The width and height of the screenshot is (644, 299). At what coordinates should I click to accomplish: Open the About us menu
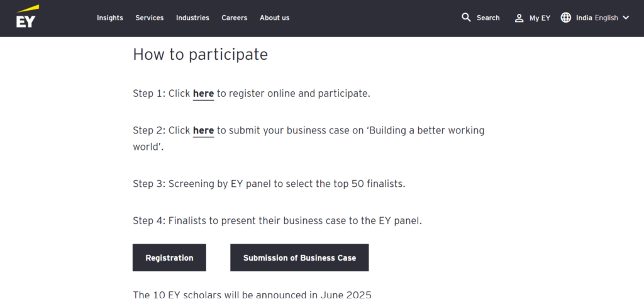[274, 18]
